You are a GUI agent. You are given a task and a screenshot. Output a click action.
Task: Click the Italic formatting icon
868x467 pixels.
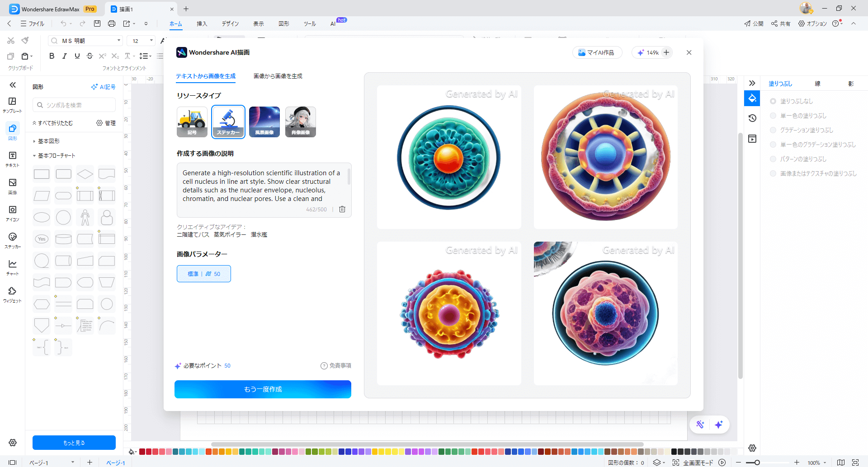[x=65, y=56]
